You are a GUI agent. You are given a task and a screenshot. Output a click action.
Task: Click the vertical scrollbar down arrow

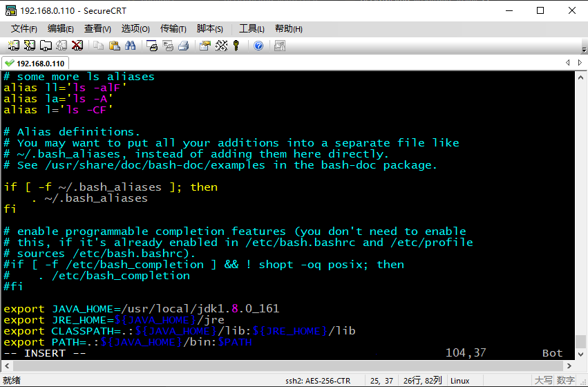click(580, 354)
